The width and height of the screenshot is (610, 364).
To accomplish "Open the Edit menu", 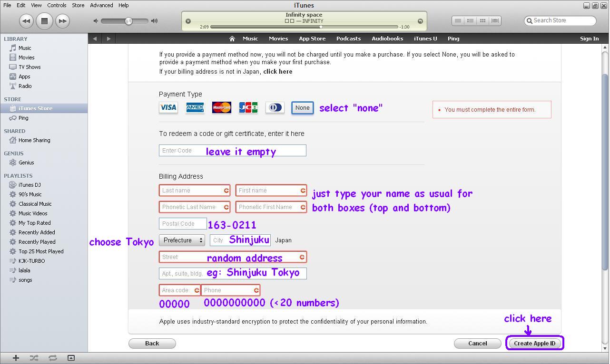I will pyautogui.click(x=21, y=5).
